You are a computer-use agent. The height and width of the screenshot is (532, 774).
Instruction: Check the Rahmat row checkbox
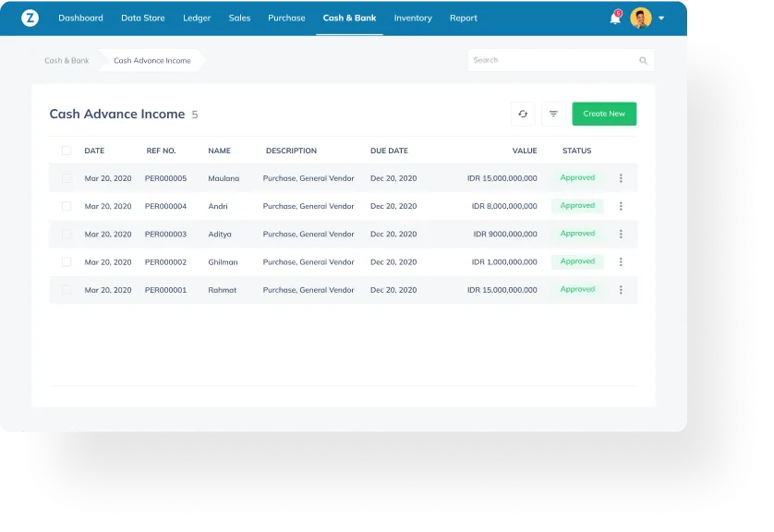(67, 290)
